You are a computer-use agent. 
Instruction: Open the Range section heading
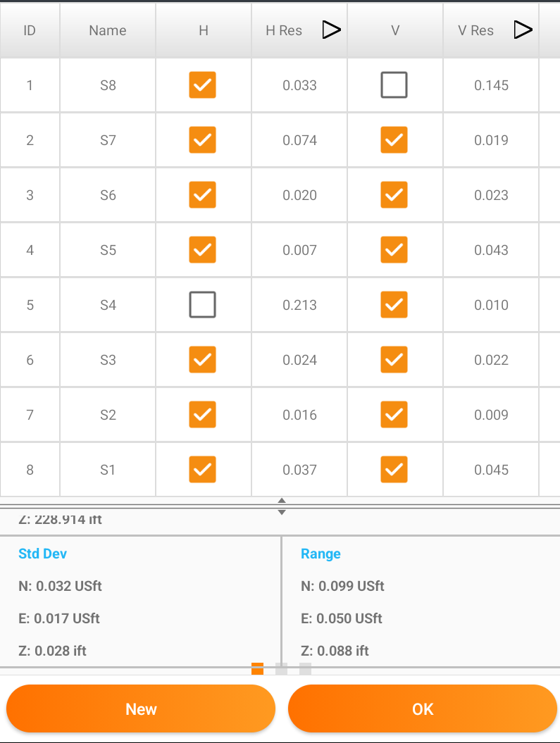pyautogui.click(x=321, y=554)
